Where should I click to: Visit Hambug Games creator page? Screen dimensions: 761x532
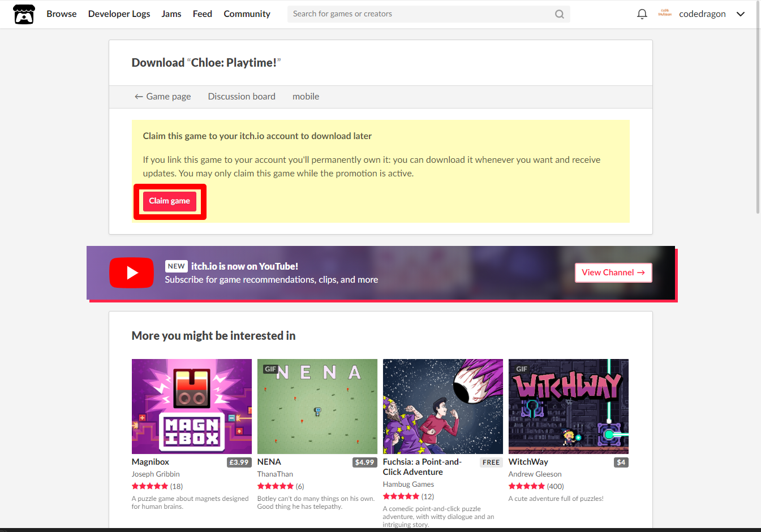pyautogui.click(x=409, y=485)
